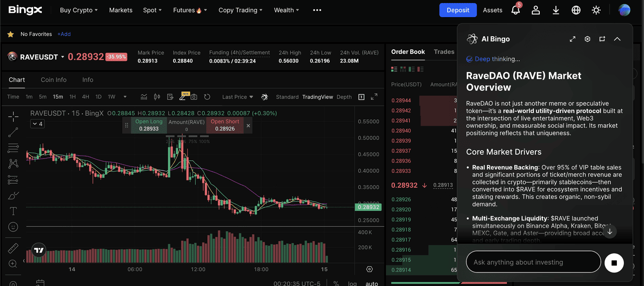Toggle the log scale on chart

[x=352, y=283]
